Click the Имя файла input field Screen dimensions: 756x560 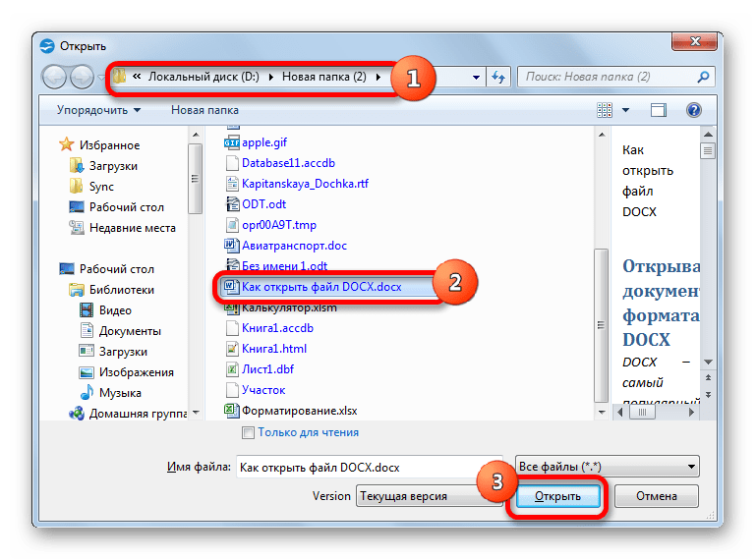369,467
